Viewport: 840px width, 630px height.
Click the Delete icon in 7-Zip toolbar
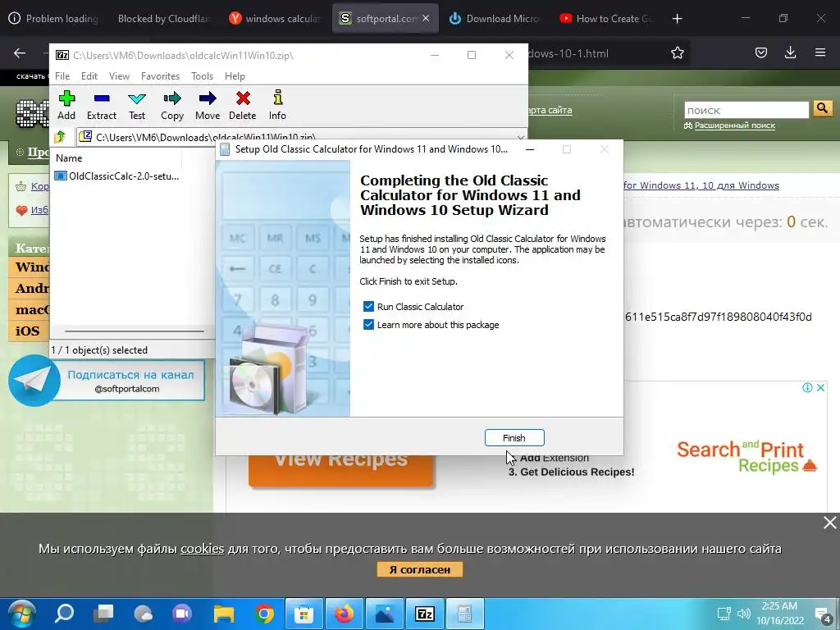(x=243, y=106)
